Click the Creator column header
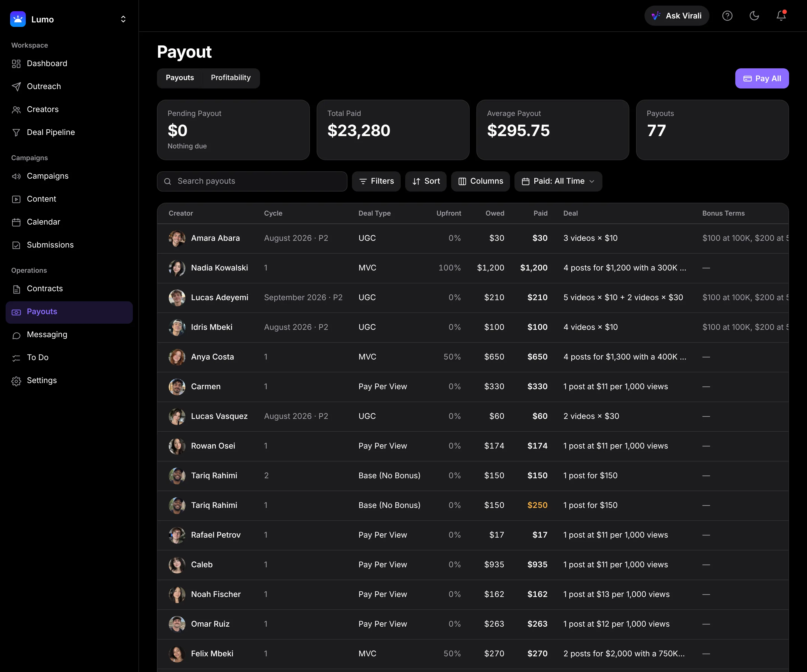Screen dimensions: 807x672 (181, 214)
